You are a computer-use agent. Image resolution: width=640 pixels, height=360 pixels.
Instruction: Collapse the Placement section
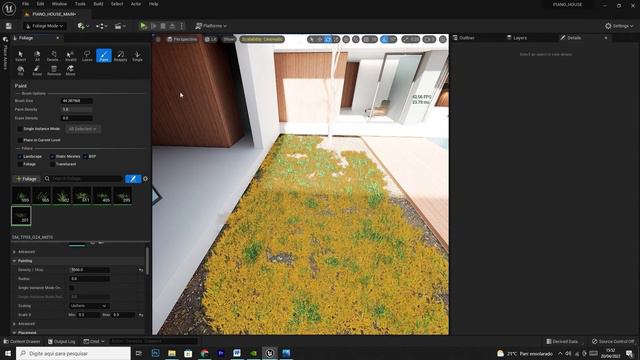coord(14,333)
